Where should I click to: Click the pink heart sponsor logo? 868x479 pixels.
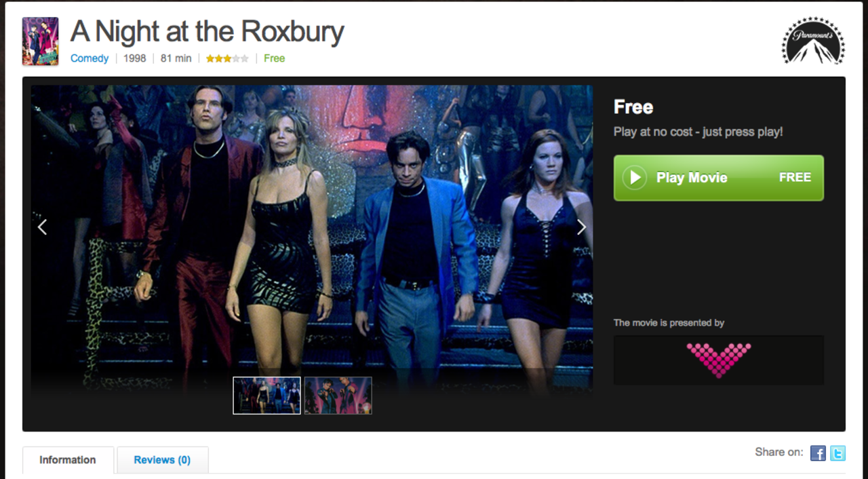[719, 360]
